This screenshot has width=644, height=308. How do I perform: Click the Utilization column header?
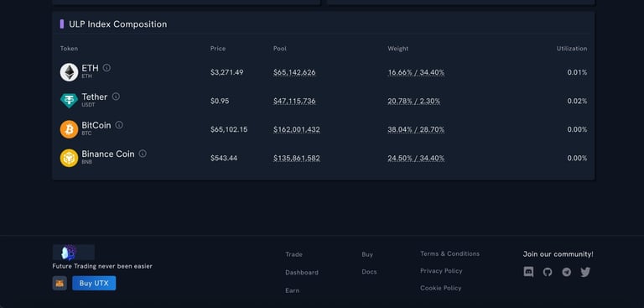pyautogui.click(x=572, y=49)
